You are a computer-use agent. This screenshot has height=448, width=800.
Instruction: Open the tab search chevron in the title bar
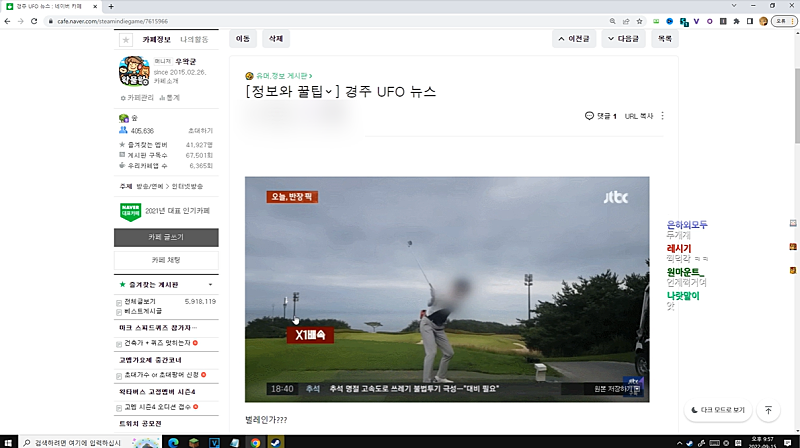(734, 6)
